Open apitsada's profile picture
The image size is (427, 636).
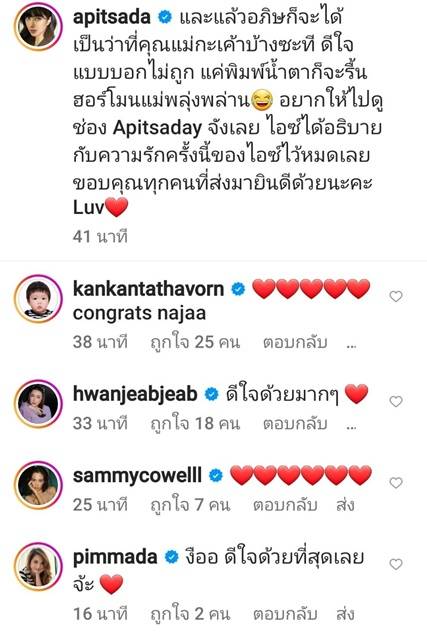[38, 26]
